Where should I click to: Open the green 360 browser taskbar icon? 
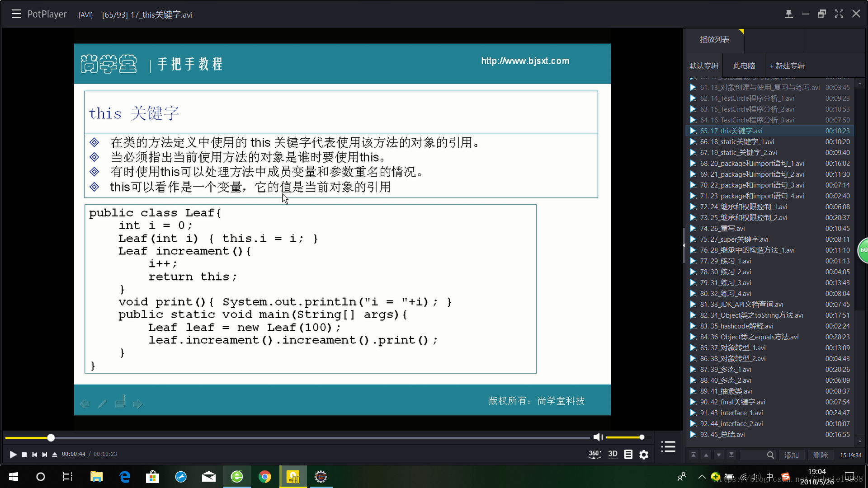[x=237, y=477]
